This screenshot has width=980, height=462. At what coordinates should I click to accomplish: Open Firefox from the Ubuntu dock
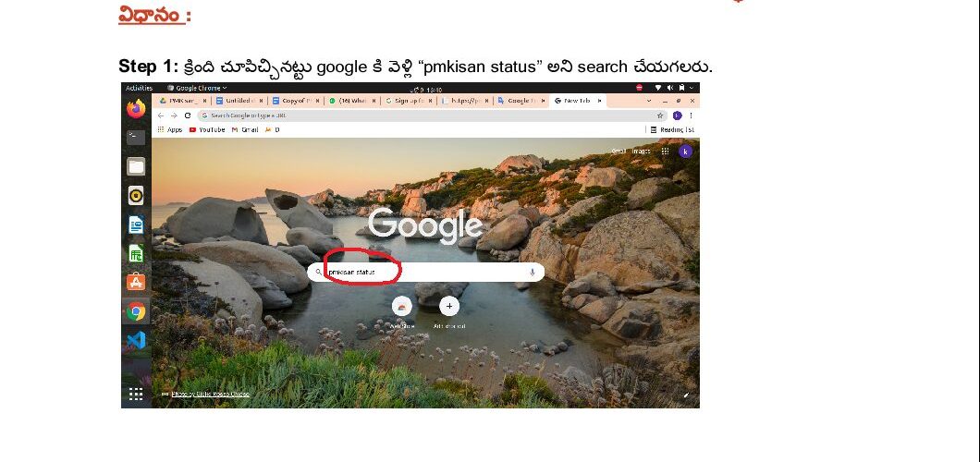click(136, 109)
